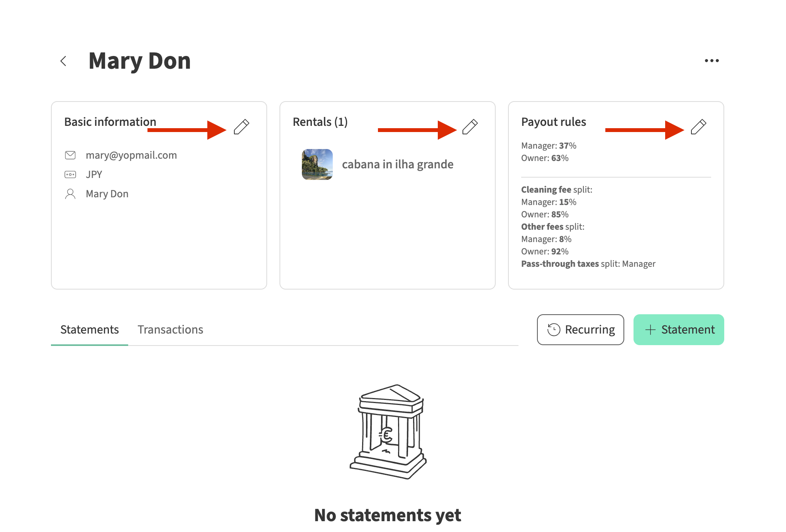
Task: Click the person icon beside Mary Don
Action: (x=70, y=194)
